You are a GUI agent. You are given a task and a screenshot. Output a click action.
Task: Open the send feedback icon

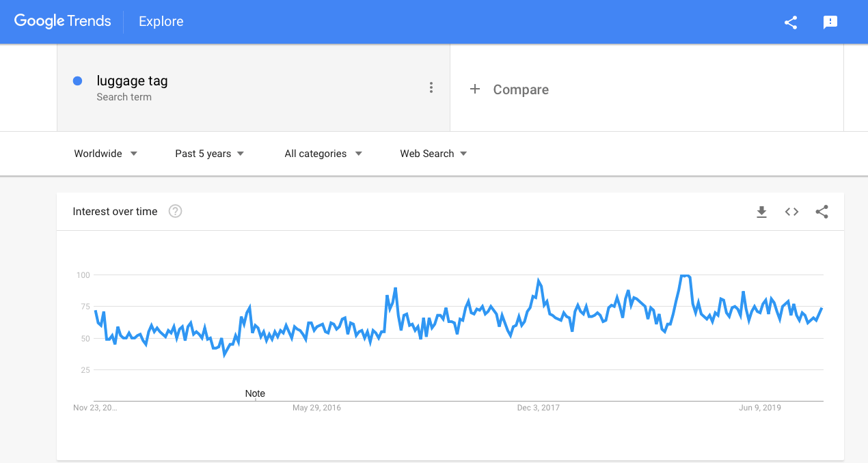(x=830, y=23)
